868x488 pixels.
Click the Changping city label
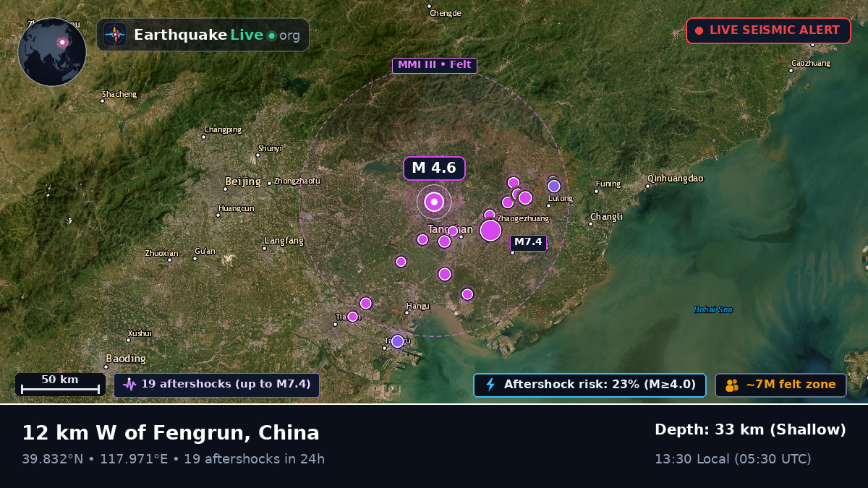(223, 130)
